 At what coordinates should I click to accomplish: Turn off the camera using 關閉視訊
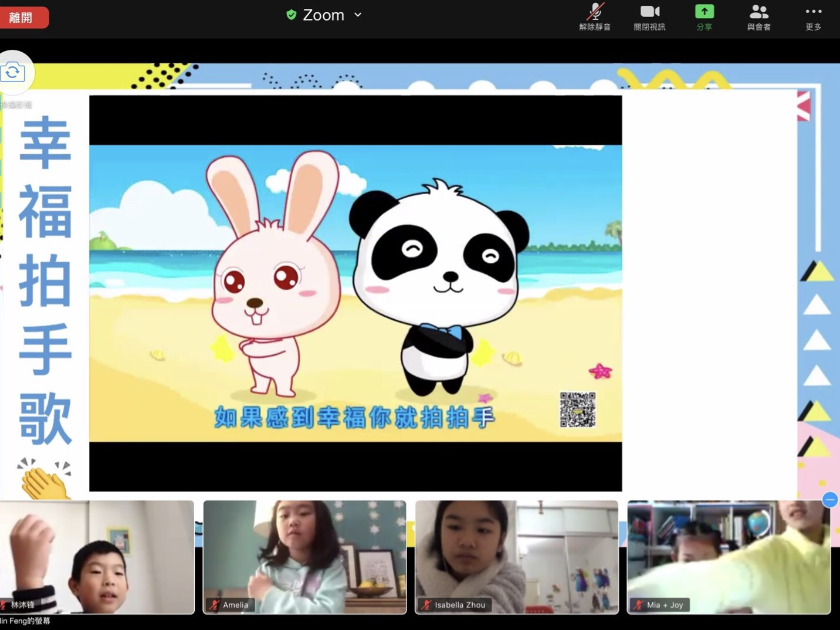pos(649,18)
